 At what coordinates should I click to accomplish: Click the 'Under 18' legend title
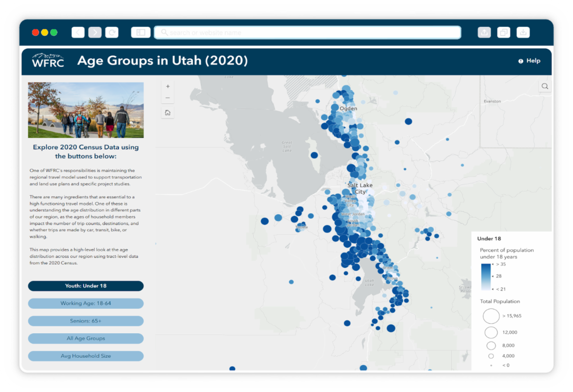point(489,239)
